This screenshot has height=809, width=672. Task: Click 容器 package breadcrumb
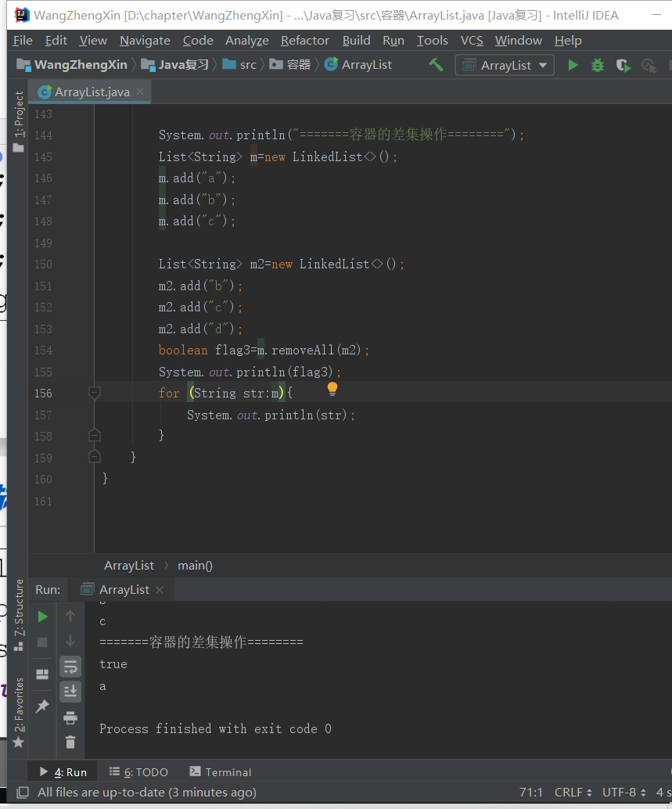(x=289, y=65)
